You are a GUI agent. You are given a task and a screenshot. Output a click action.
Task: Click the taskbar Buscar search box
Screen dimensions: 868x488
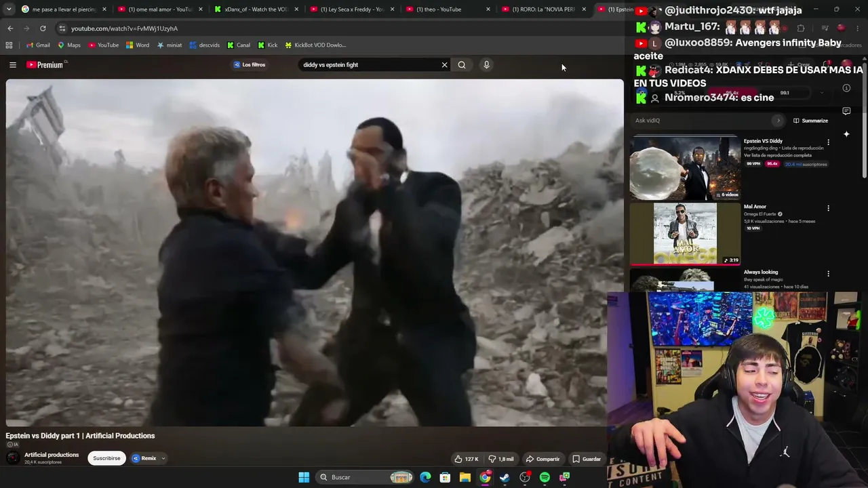tap(366, 477)
